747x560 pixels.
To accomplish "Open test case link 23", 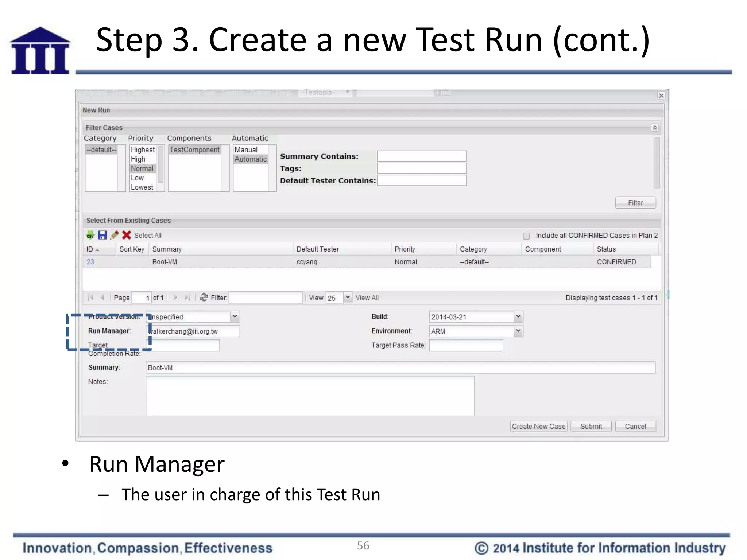I will click(x=90, y=262).
